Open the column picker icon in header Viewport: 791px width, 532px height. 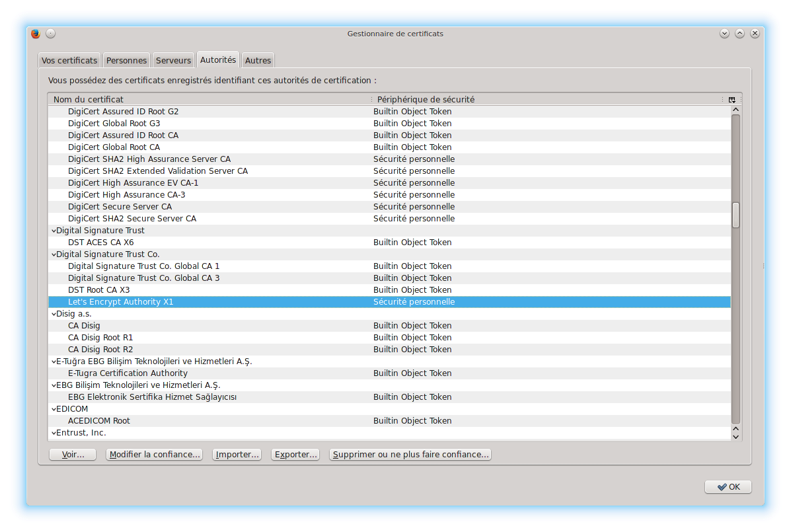click(732, 100)
